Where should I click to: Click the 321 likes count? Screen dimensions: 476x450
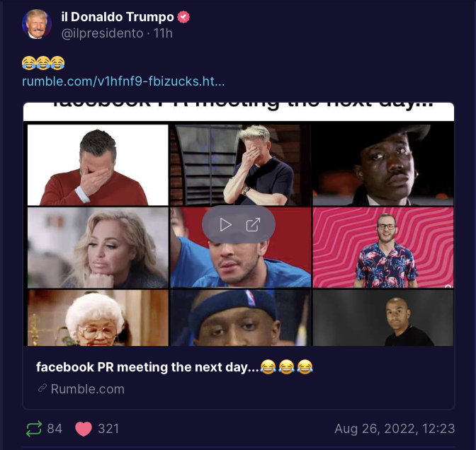pos(108,429)
